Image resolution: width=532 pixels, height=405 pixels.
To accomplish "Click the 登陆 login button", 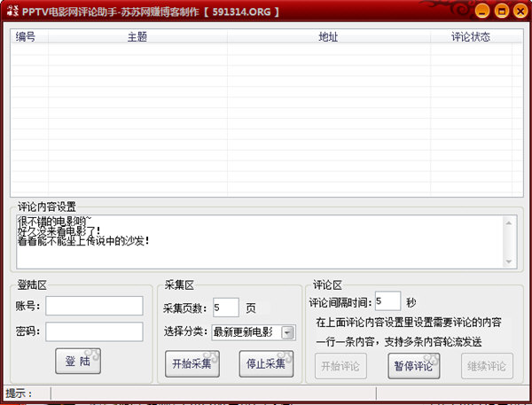I will (x=78, y=362).
